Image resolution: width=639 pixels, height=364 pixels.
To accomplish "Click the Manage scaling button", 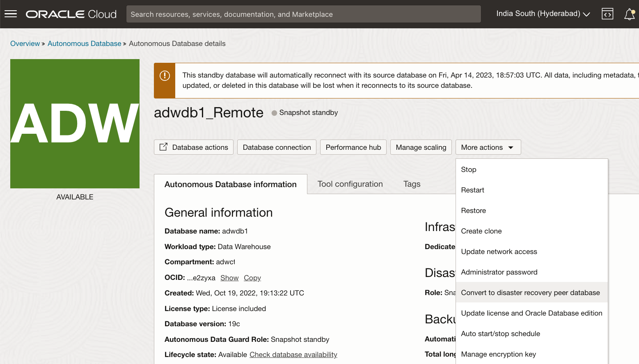I will [x=421, y=147].
